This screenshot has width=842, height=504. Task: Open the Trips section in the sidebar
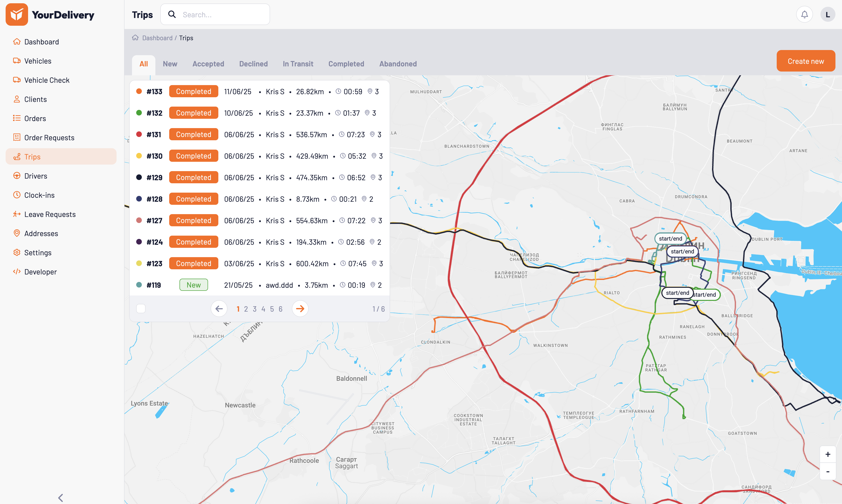pyautogui.click(x=32, y=157)
